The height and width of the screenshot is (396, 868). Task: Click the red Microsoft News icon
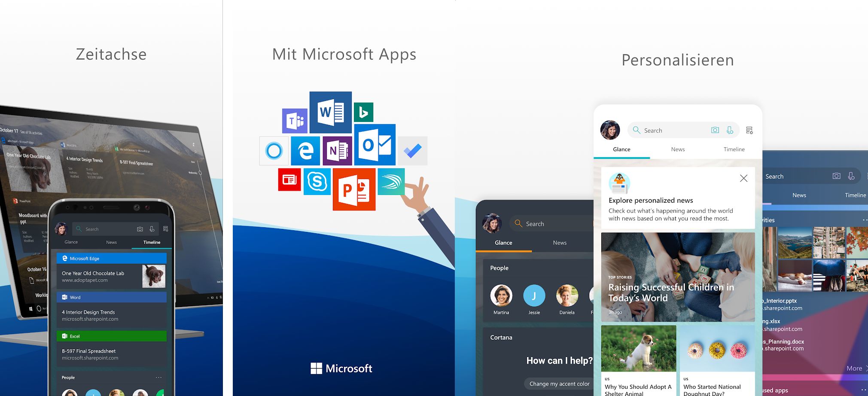click(289, 180)
